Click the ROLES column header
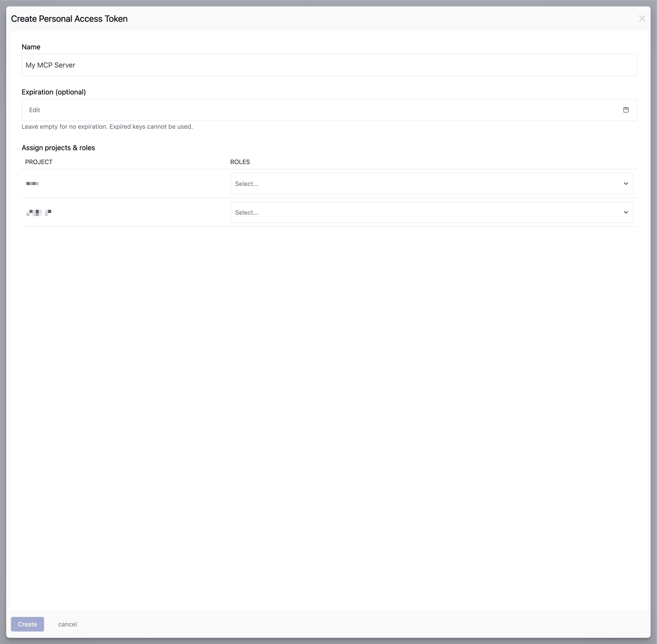657x644 pixels. click(240, 162)
